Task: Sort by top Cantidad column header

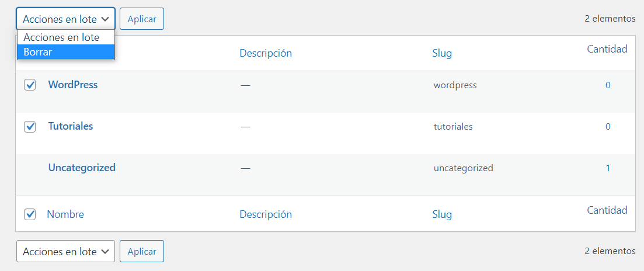Action: pos(607,49)
